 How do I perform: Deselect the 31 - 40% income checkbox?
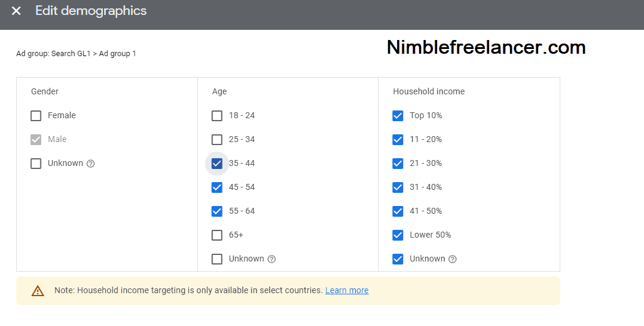pos(398,187)
